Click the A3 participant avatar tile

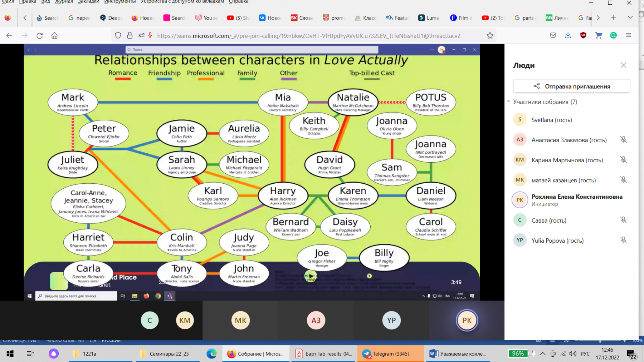(x=316, y=320)
